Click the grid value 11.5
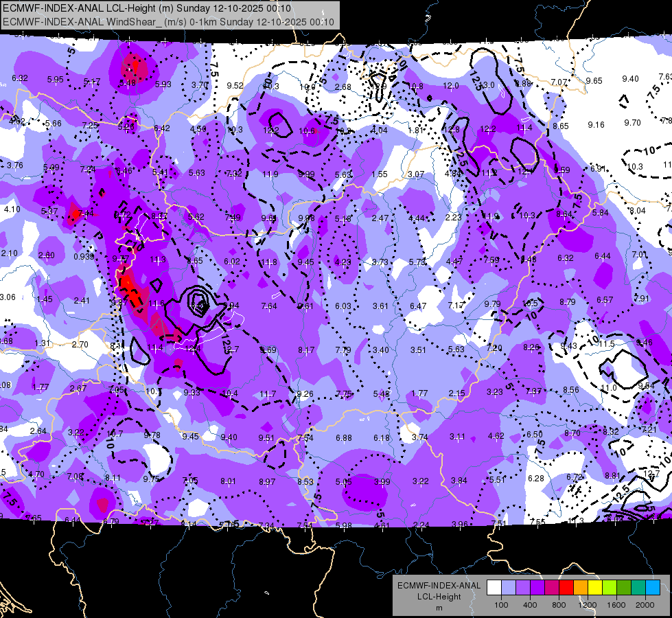Image resolution: width=672 pixels, height=618 pixels. (x=607, y=344)
